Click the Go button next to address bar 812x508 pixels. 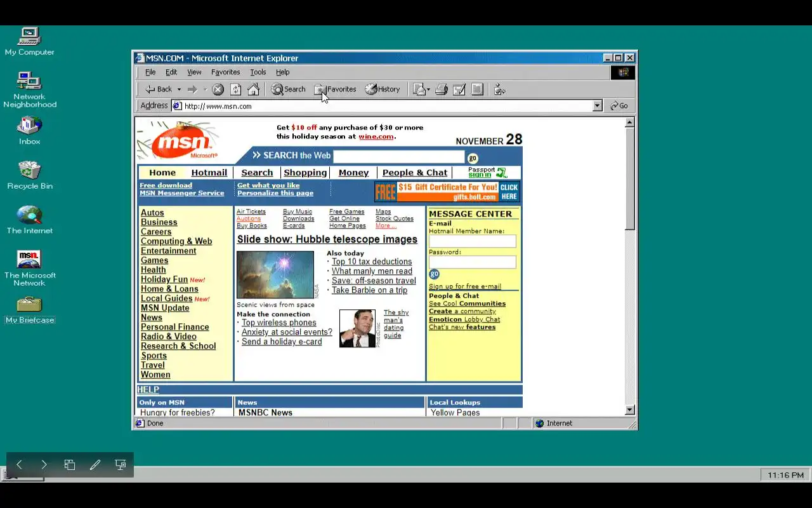619,106
